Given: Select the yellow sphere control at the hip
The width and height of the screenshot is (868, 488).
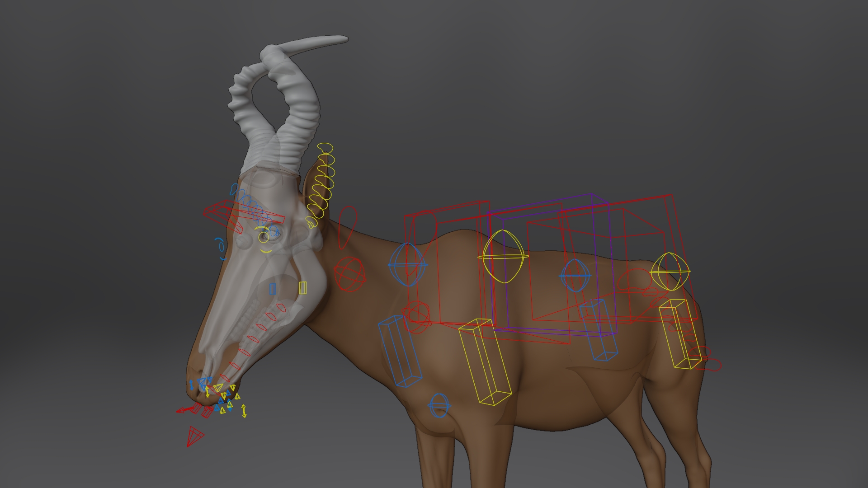Looking at the screenshot, I should pyautogui.click(x=670, y=272).
